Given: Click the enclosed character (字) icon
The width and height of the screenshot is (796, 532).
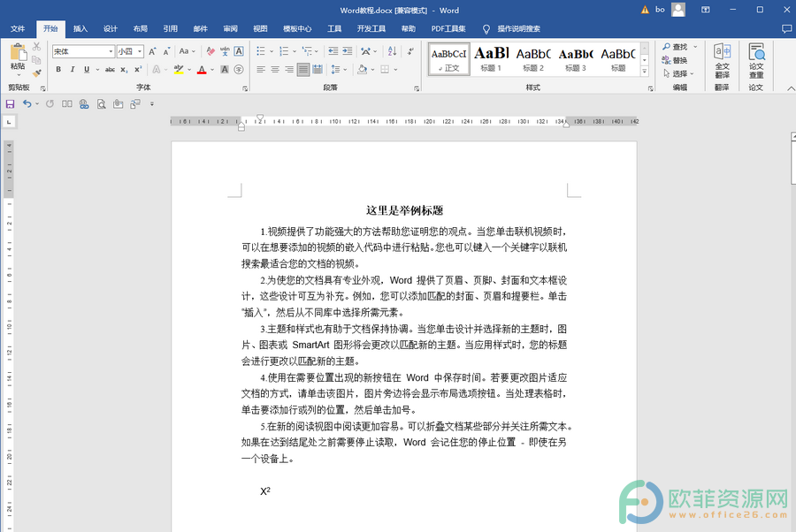Looking at the screenshot, I should click(239, 70).
